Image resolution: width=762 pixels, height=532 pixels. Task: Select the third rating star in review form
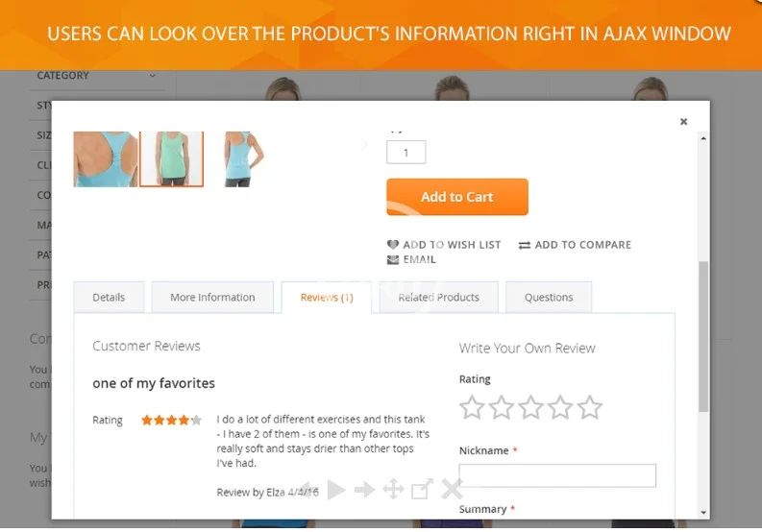pos(530,407)
